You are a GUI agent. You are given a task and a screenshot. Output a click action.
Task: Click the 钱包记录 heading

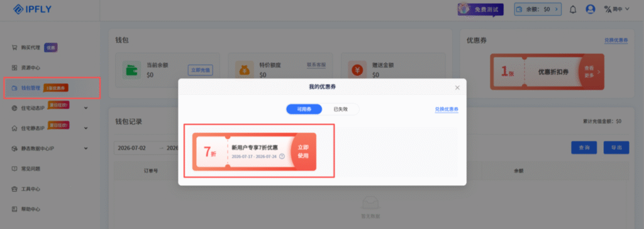[x=128, y=121]
